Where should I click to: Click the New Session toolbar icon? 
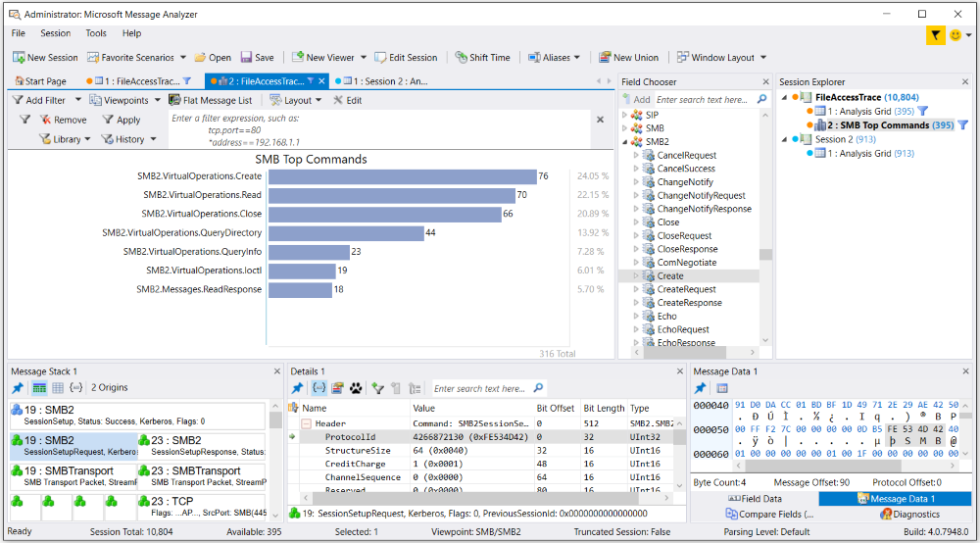(x=45, y=58)
